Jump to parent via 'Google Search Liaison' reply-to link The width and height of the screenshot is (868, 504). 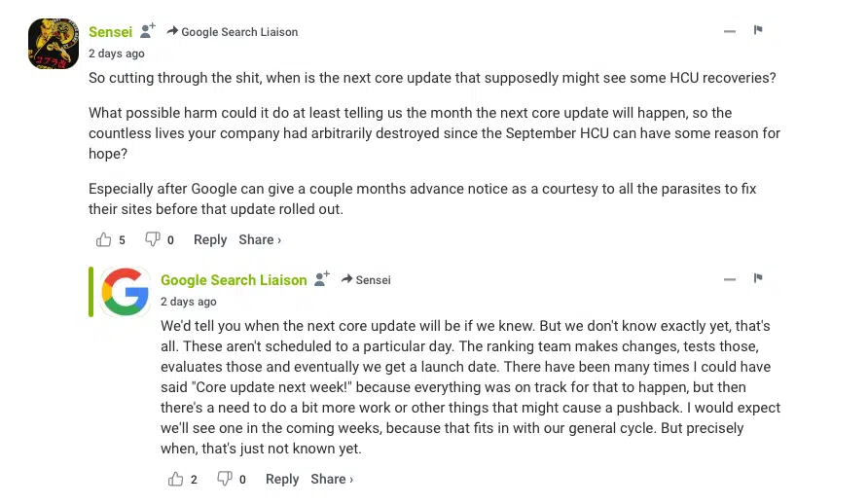click(x=238, y=32)
